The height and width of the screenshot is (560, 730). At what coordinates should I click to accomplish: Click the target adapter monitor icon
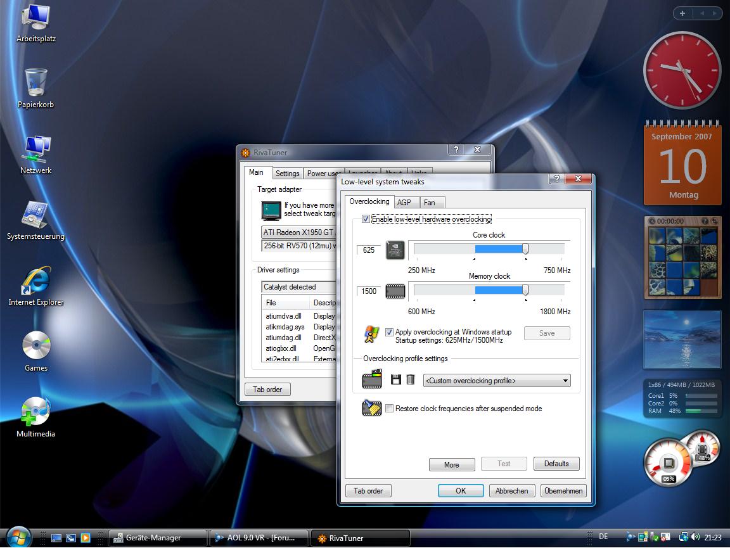point(271,210)
